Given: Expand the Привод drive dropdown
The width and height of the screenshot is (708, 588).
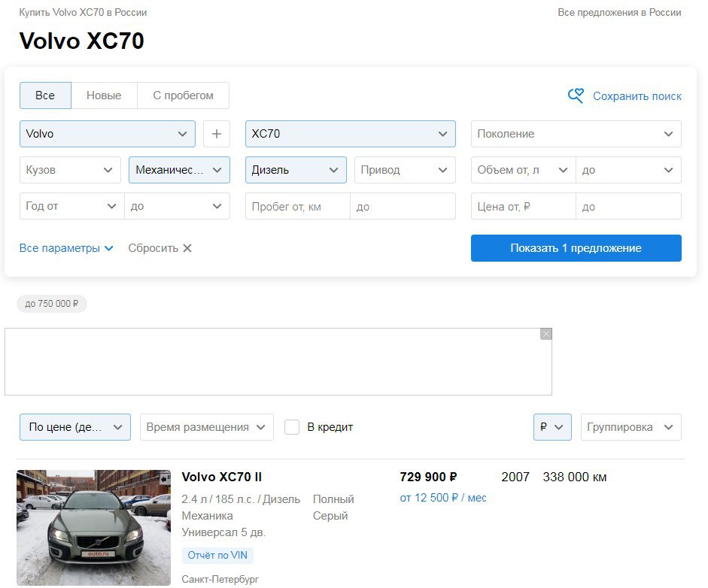Looking at the screenshot, I should point(405,170).
